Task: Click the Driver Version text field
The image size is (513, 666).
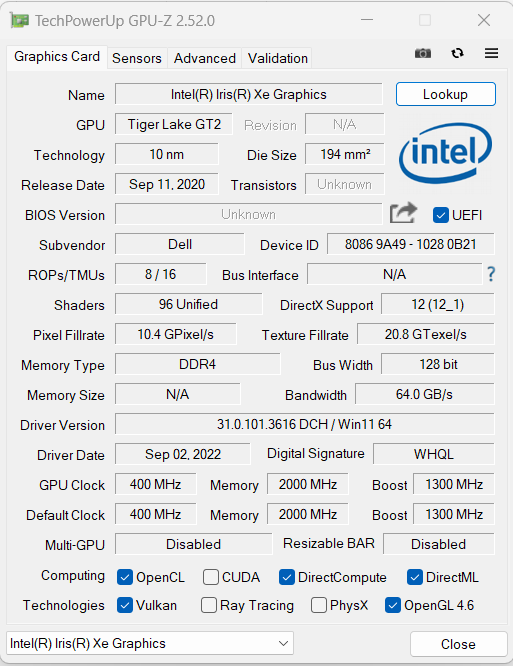Action: [x=304, y=424]
